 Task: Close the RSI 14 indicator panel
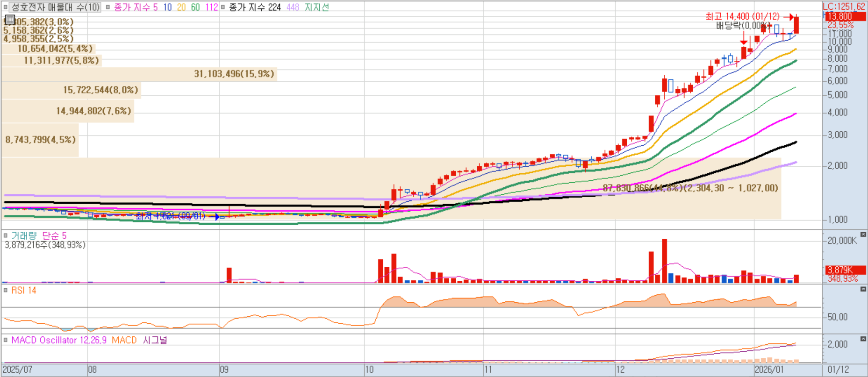click(863, 289)
